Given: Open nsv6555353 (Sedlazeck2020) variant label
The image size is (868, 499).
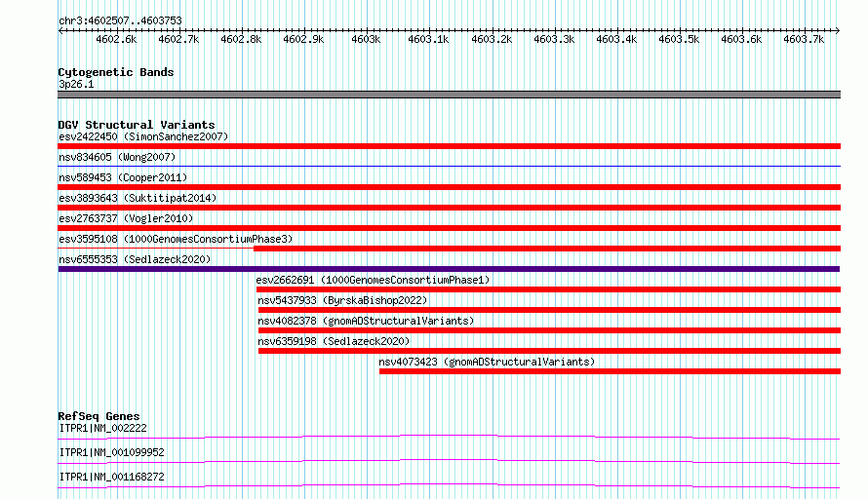Looking at the screenshot, I should [135, 259].
